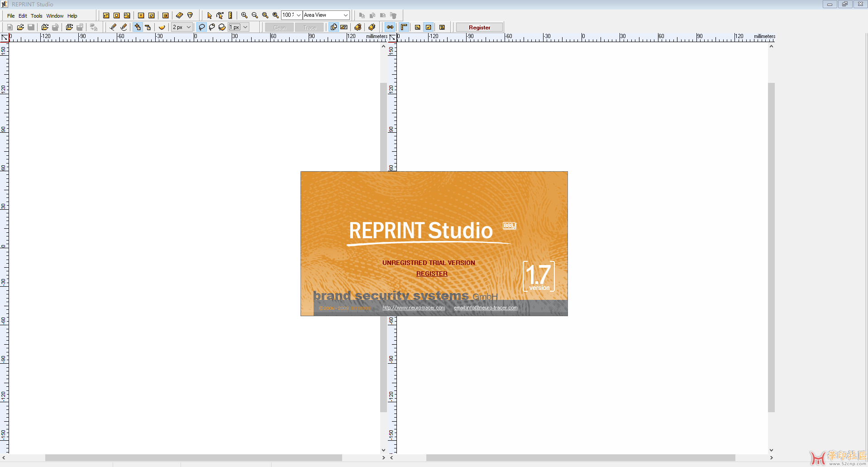The height and width of the screenshot is (467, 868).
Task: Select the pencil draw tool
Action: pos(113,27)
